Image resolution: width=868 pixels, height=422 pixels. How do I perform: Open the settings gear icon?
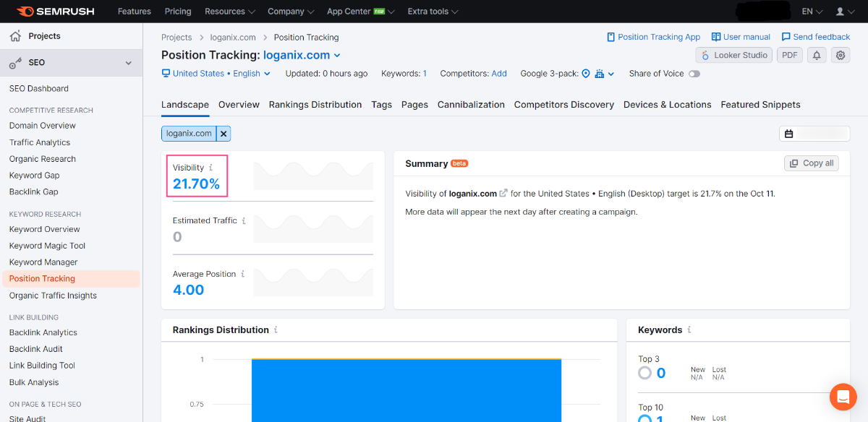coord(840,55)
